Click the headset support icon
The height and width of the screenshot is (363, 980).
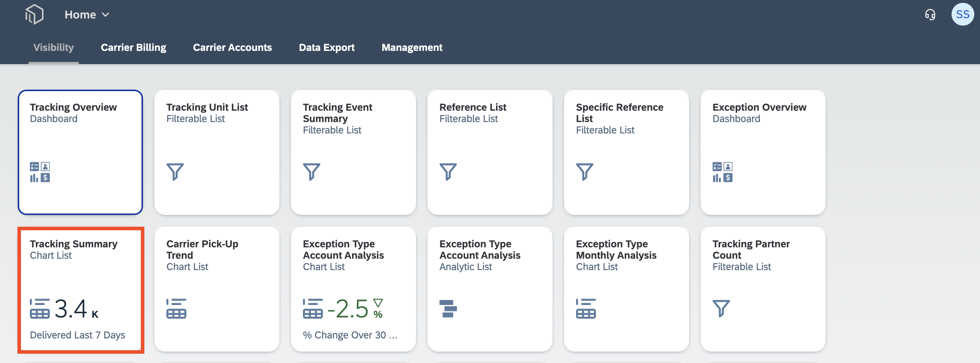pos(930,15)
